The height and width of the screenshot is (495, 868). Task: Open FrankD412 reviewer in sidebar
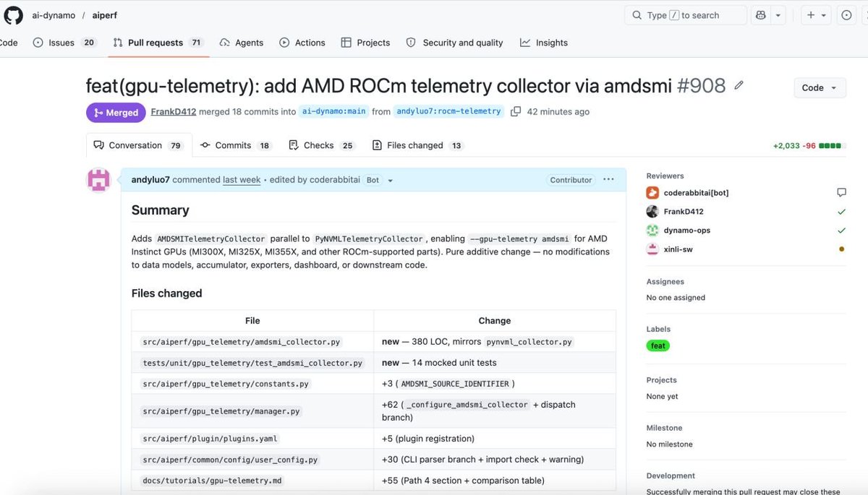(x=684, y=212)
